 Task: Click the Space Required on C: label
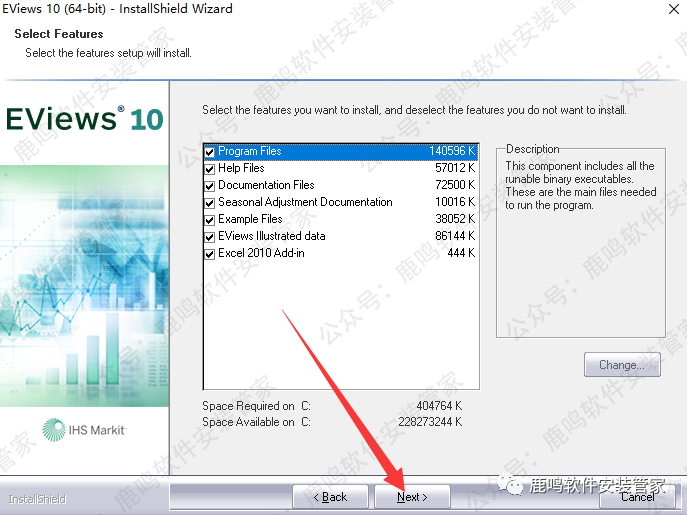click(256, 406)
